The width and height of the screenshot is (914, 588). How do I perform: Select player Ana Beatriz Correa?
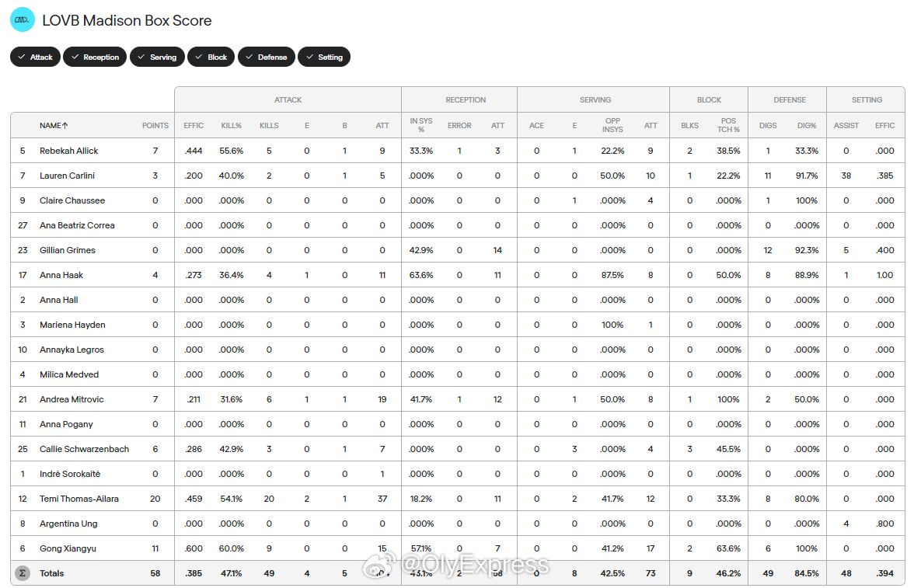coord(77,225)
